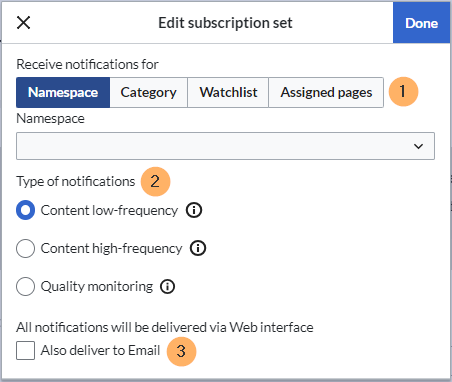The image size is (452, 382).
Task: Click the Also deliver to Email label
Action: click(x=100, y=350)
